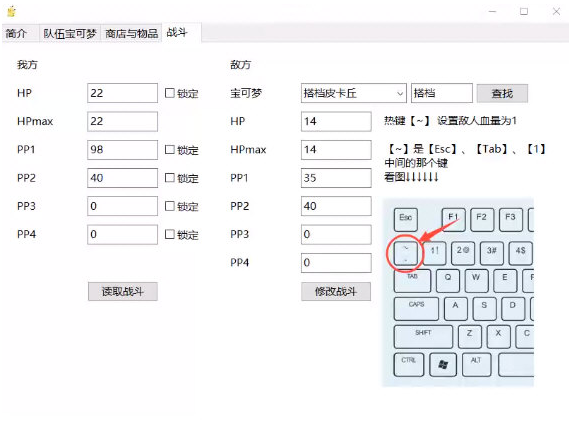571x444 pixels.
Task: Close the window
Action: 556,12
